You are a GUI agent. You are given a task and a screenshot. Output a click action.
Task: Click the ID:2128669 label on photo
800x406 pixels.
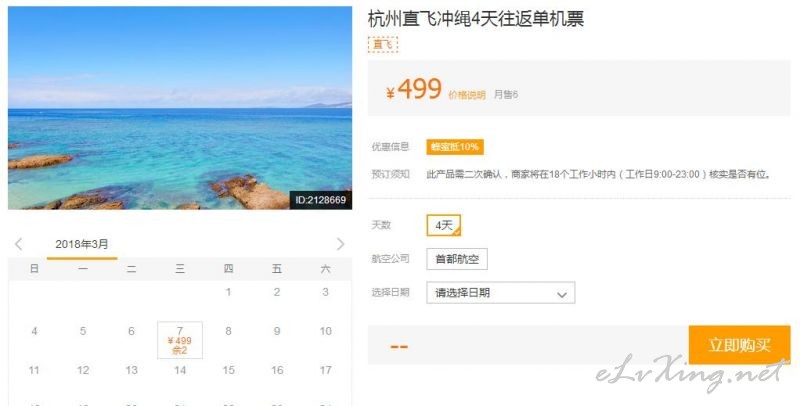(x=320, y=200)
